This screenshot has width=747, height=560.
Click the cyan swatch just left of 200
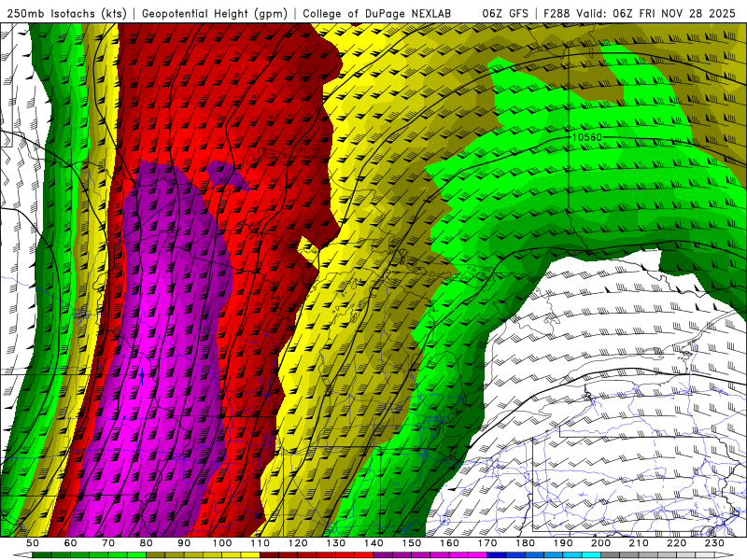point(591,555)
